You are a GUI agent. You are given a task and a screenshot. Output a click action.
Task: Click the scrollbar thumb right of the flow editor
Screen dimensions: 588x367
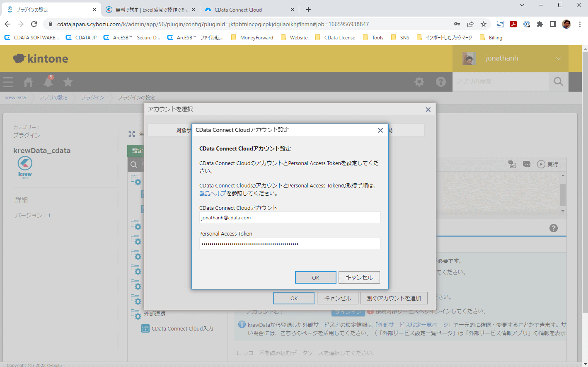[x=563, y=194]
